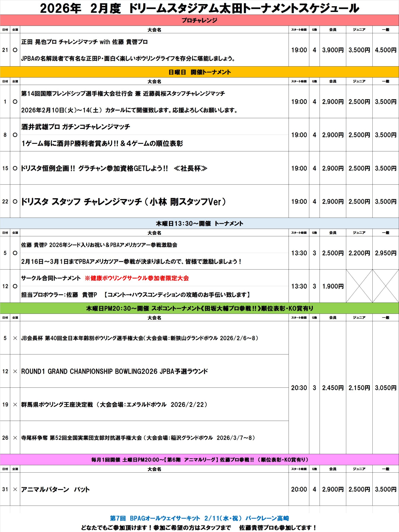Image resolution: width=399 pixels, height=532 pixels.
Task: Select the orange 日曜日 開催トーナメント header
Action: (199, 72)
